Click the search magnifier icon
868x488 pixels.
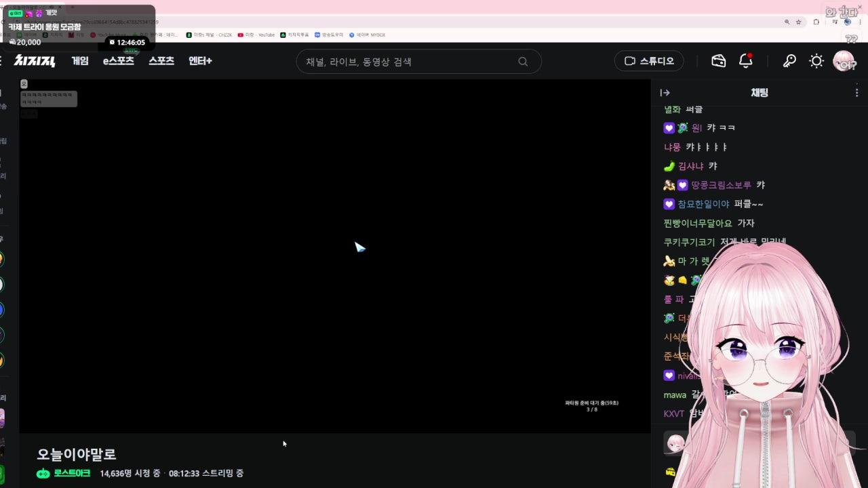523,62
